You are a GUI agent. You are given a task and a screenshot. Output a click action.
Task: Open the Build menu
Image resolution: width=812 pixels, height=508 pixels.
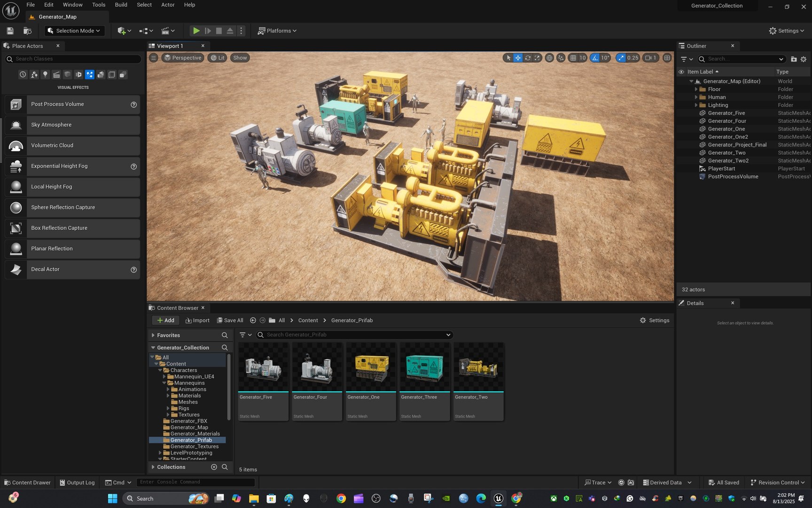(x=121, y=5)
